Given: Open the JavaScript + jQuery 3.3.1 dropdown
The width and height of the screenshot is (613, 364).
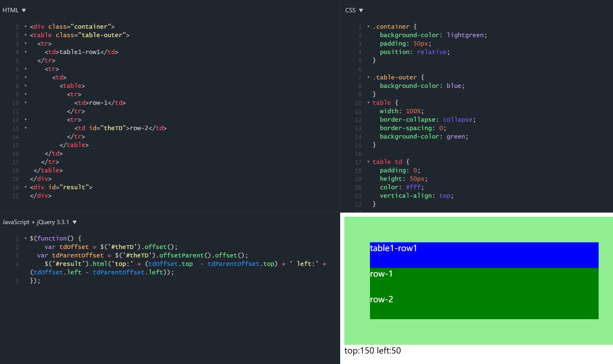Looking at the screenshot, I should click(x=39, y=222).
